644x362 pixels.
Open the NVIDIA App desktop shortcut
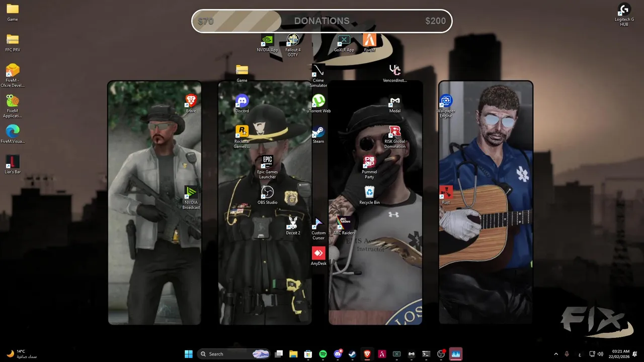[267, 43]
